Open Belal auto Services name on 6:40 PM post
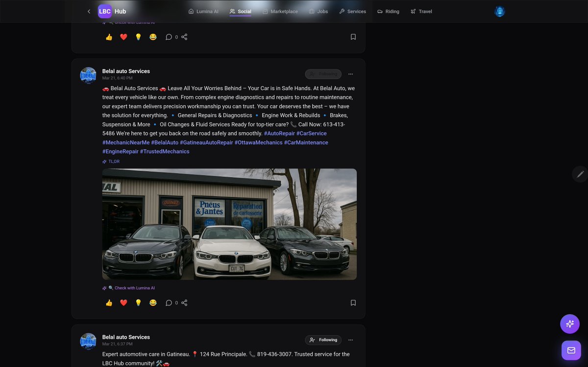This screenshot has height=367, width=588. pyautogui.click(x=126, y=71)
